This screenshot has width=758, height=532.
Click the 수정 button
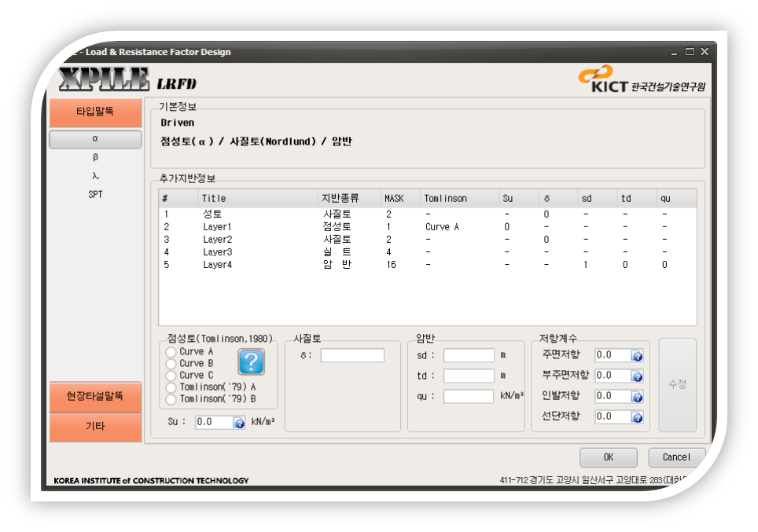click(678, 384)
